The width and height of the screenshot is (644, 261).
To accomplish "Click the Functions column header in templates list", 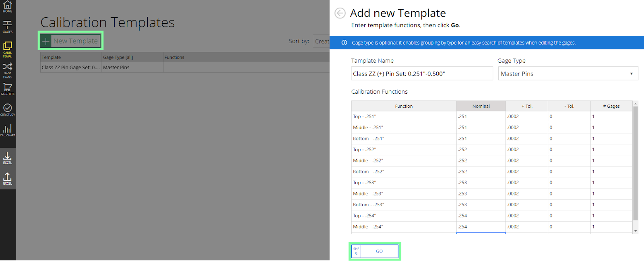I will (x=246, y=57).
